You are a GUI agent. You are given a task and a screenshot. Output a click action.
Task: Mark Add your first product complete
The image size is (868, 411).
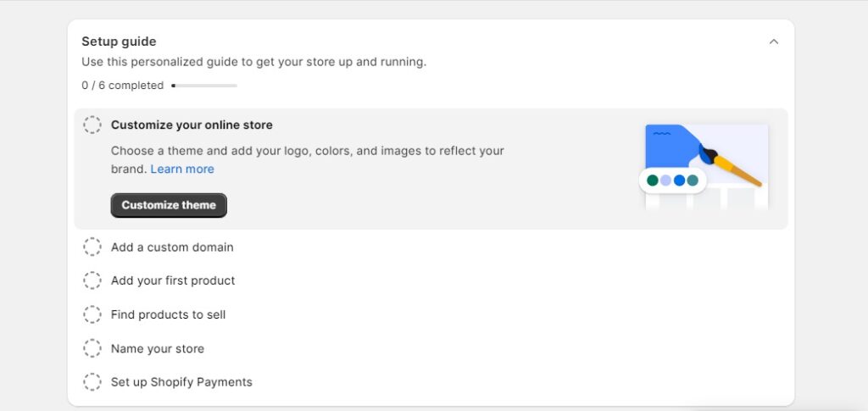coord(92,281)
